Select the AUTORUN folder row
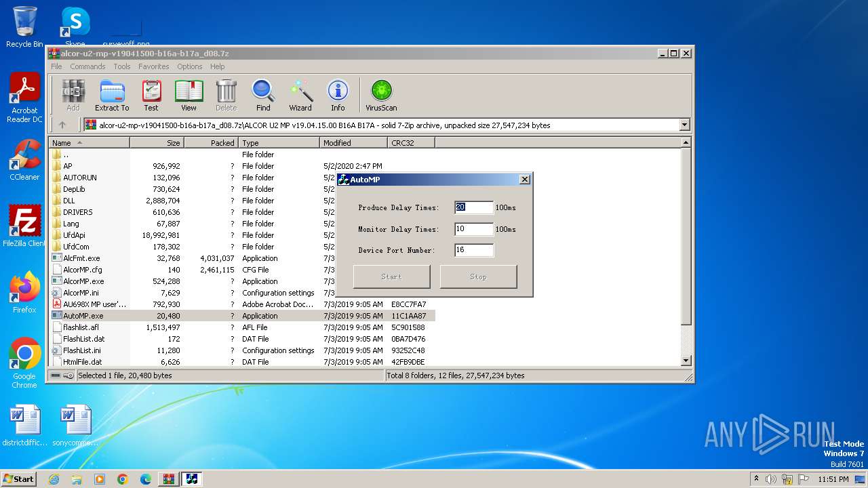The image size is (868, 488). pyautogui.click(x=243, y=178)
